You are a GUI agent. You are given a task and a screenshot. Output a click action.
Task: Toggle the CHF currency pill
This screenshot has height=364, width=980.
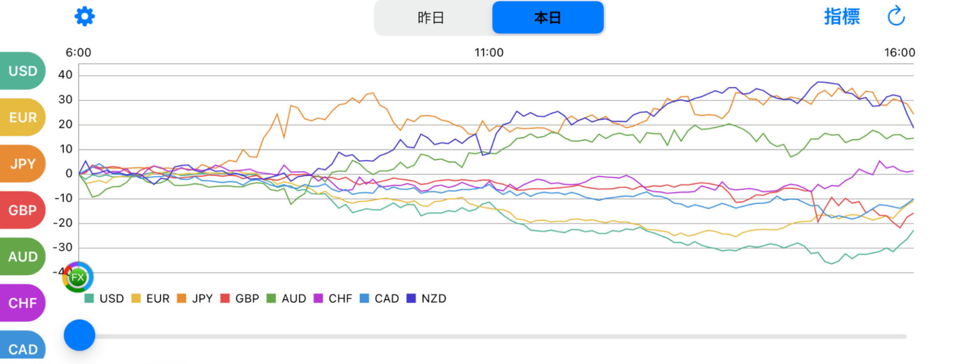click(22, 303)
